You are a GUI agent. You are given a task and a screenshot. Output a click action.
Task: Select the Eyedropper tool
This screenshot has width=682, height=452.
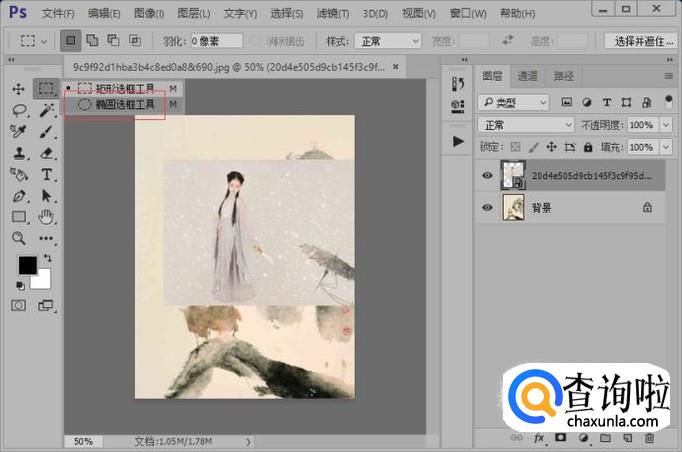pos(18,132)
